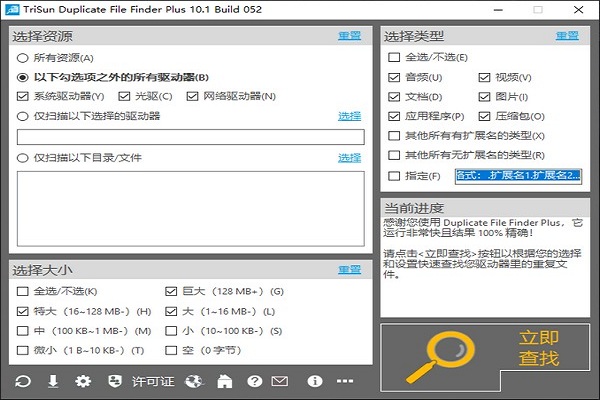Toggle the 系统驱动器(Y) checkbox

click(23, 96)
